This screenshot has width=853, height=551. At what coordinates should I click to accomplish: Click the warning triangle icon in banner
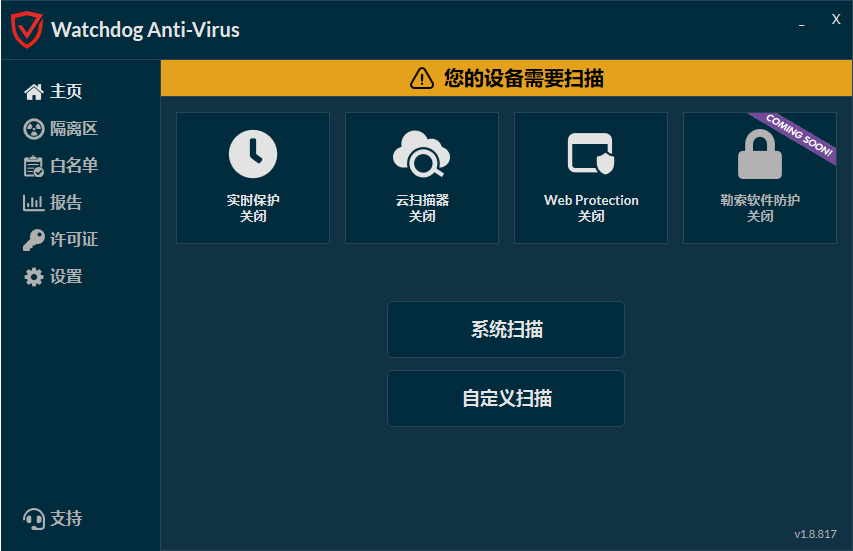point(422,78)
